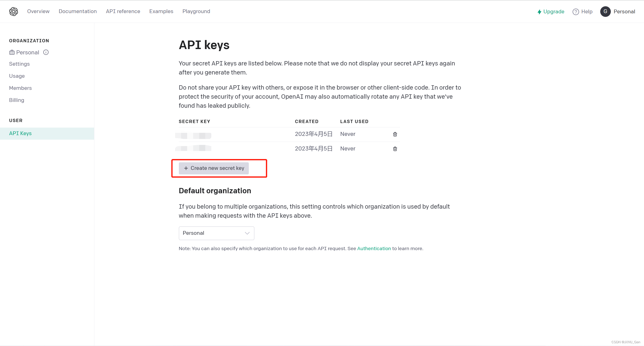
Task: Click Create new secret key button
Action: [x=214, y=168]
